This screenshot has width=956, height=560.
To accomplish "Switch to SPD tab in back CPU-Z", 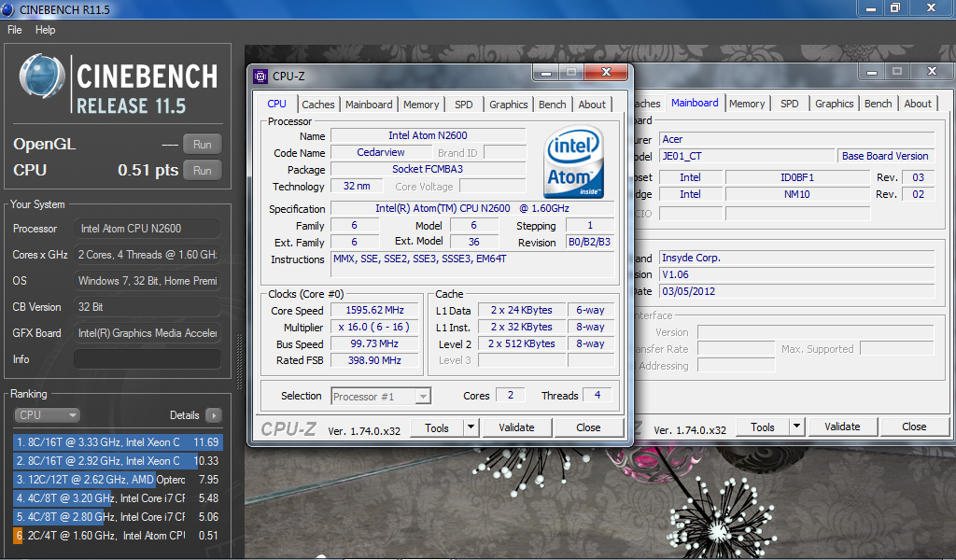I will 790,104.
